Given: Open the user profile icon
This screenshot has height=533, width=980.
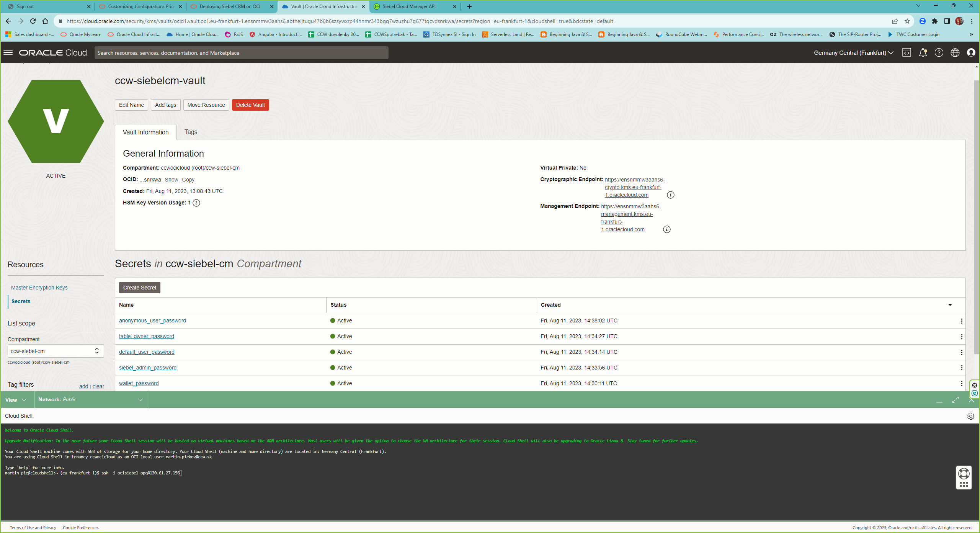Looking at the screenshot, I should pos(971,52).
